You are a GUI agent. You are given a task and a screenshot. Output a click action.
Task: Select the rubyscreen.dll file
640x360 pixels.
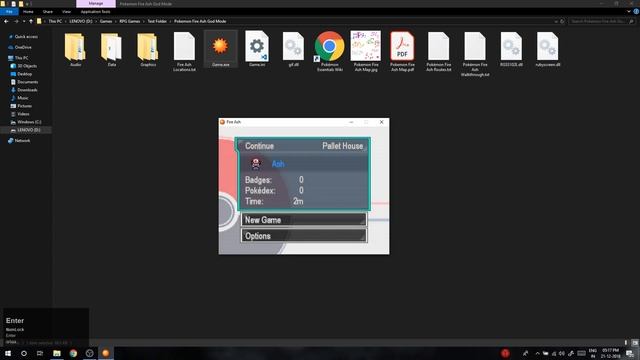tap(547, 49)
